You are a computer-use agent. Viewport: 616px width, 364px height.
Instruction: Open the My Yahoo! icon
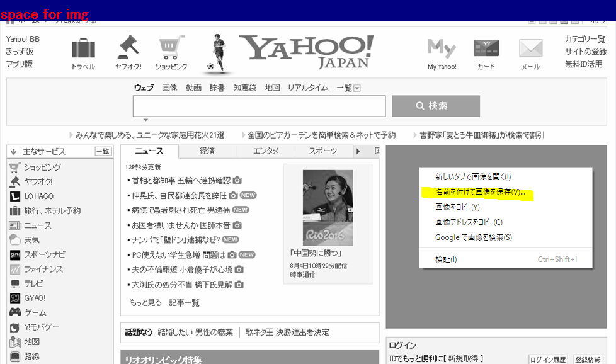(x=442, y=48)
